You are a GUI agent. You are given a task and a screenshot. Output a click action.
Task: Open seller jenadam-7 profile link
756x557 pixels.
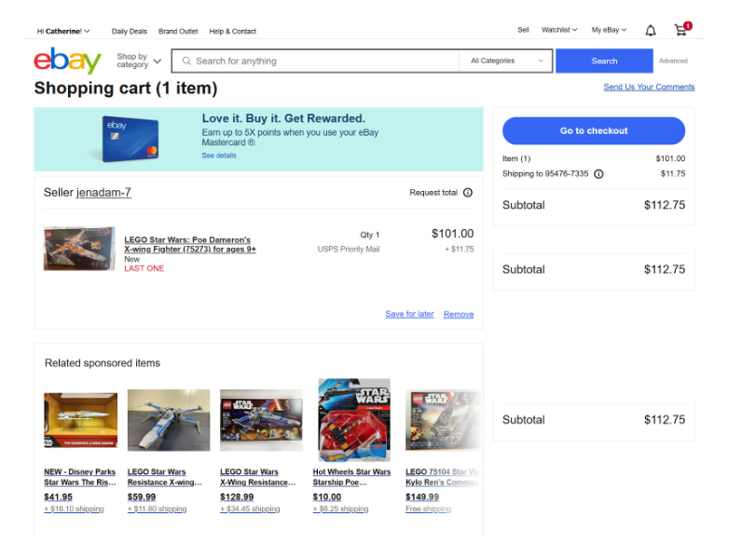coord(103,192)
